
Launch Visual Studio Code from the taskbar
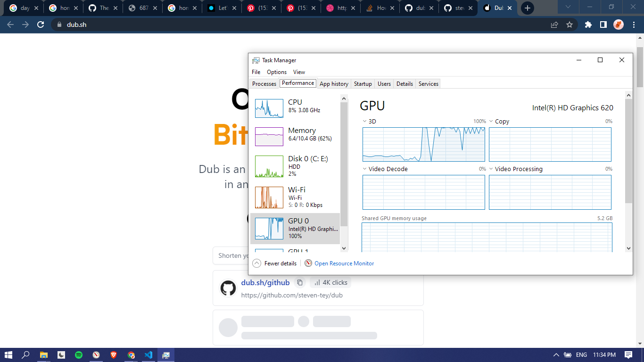pyautogui.click(x=149, y=355)
